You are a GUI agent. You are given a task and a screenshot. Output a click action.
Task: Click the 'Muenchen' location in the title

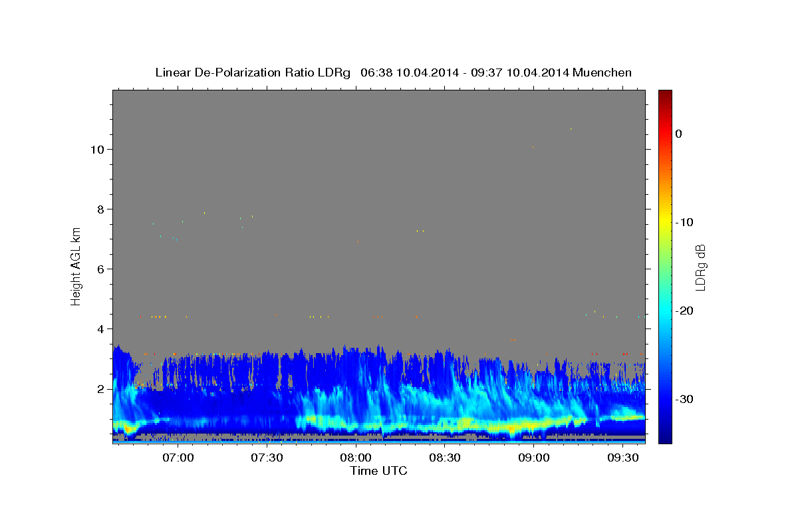(602, 72)
